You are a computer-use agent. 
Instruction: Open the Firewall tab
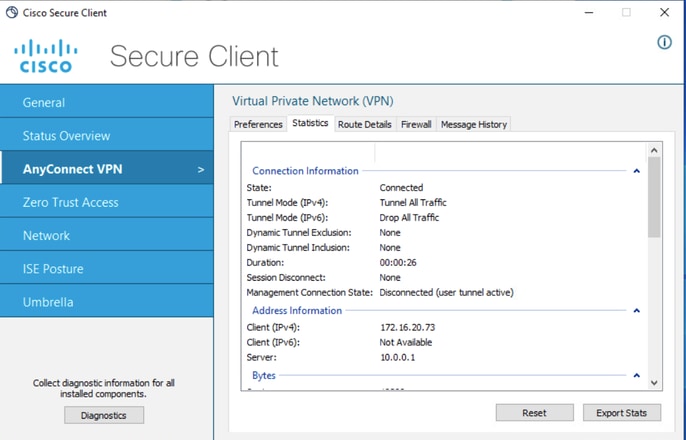(x=416, y=124)
